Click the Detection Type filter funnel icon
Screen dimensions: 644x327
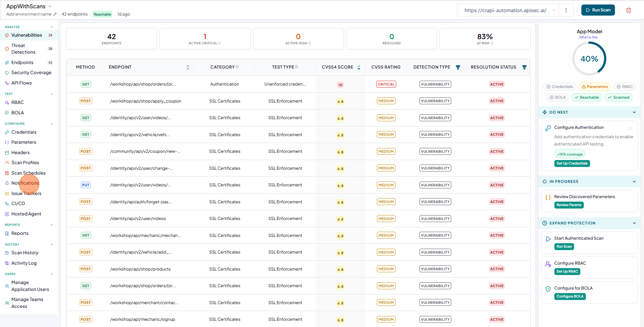tap(458, 67)
